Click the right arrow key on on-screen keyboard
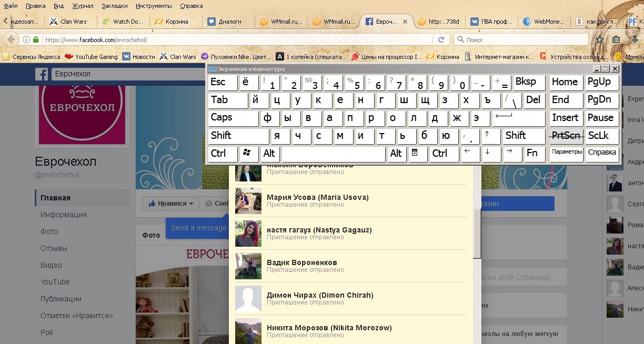 coord(512,154)
